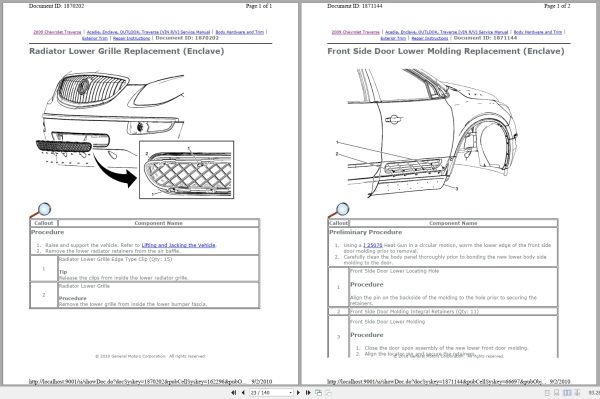
Task: Open 2009 Chevrolet Traverse link on right page
Action: (x=356, y=32)
